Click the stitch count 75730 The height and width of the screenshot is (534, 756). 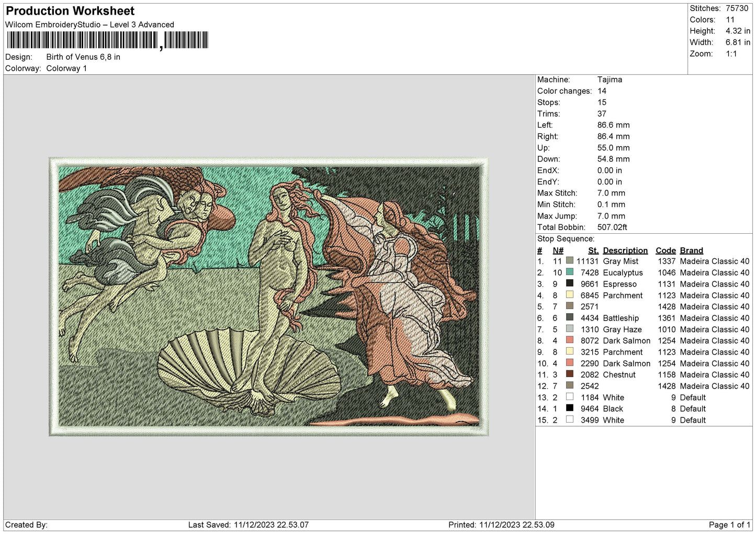pos(737,8)
